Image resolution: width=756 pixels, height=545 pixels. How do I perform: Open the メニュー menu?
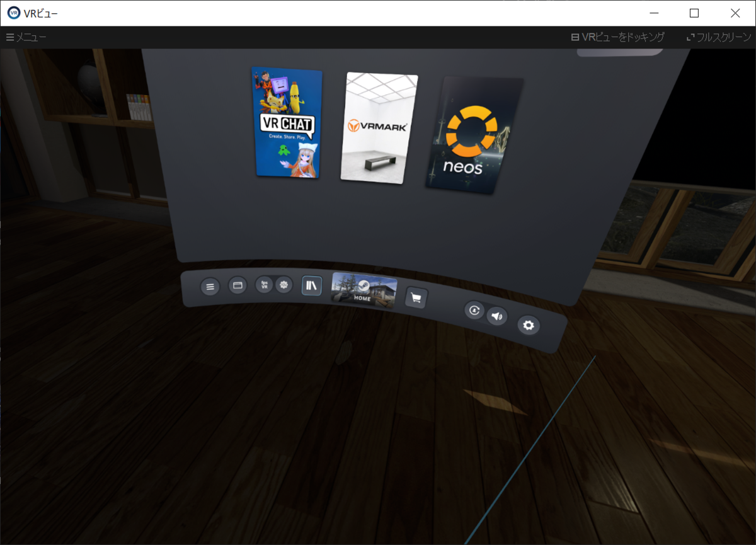pyautogui.click(x=26, y=37)
